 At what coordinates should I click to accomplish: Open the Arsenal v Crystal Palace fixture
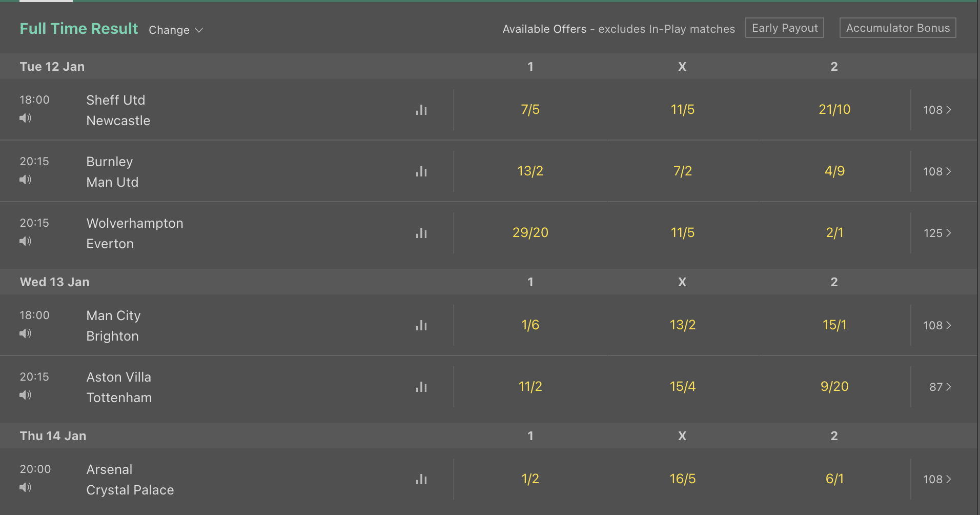pos(130,480)
